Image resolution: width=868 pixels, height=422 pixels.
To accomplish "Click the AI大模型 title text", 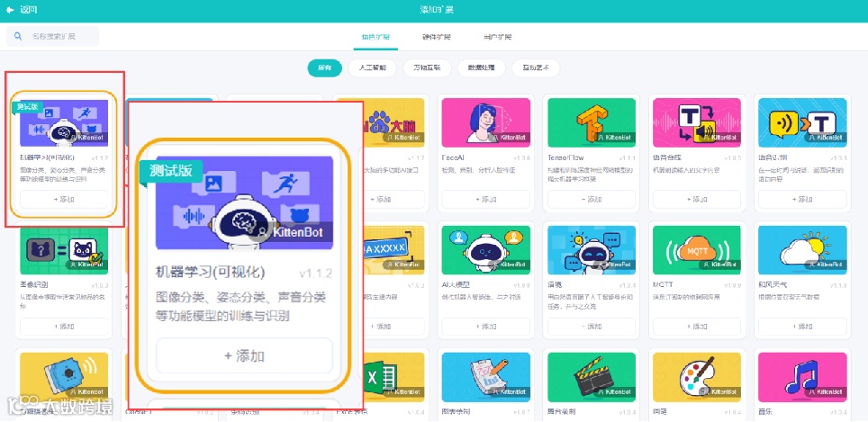I will click(456, 285).
